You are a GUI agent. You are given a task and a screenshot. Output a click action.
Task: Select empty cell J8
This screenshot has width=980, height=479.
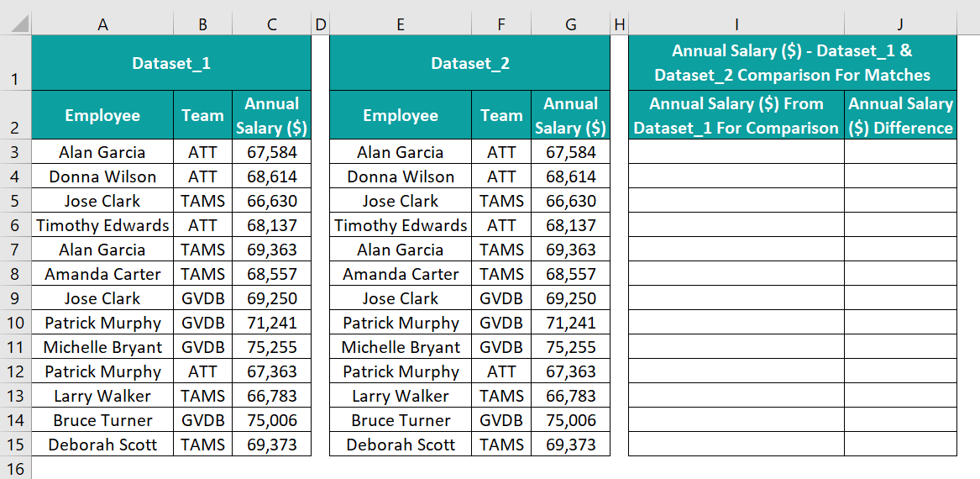[900, 274]
